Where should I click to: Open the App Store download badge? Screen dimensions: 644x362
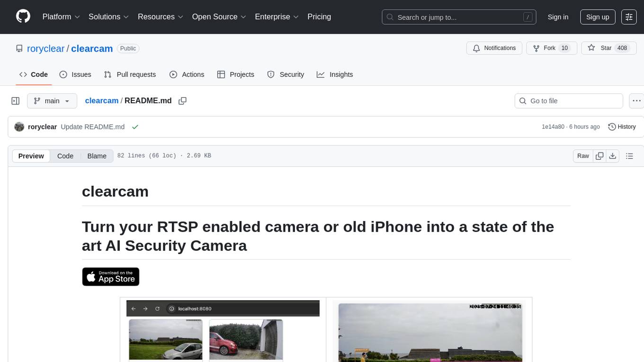111,277
